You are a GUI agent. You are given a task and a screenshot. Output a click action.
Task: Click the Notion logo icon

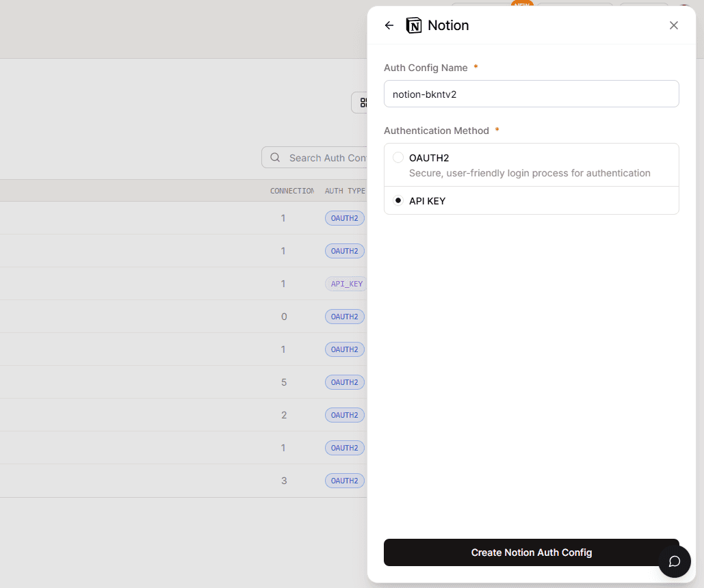pos(413,25)
